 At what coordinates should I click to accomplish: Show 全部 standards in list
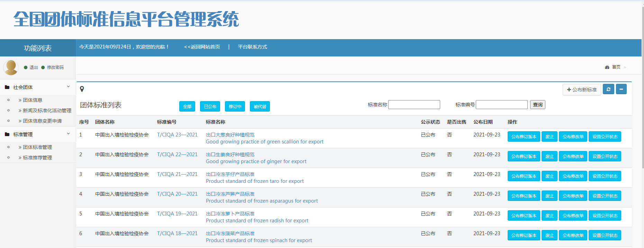coord(187,106)
